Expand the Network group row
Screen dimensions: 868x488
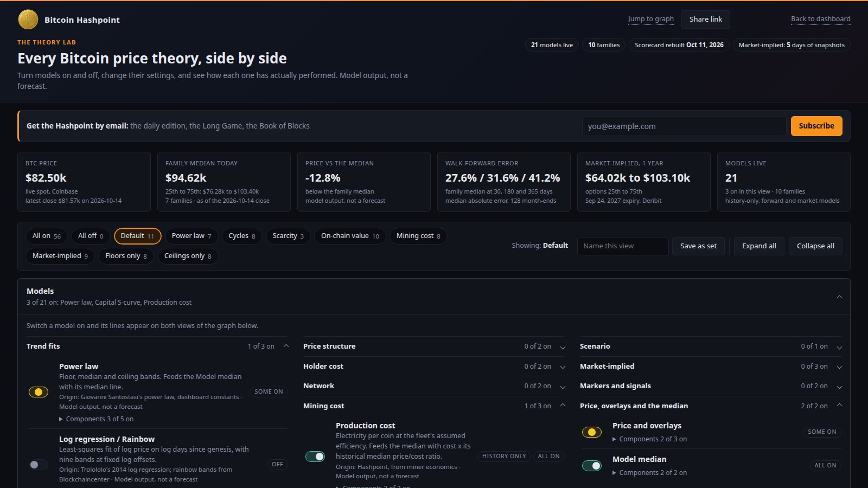pyautogui.click(x=434, y=386)
